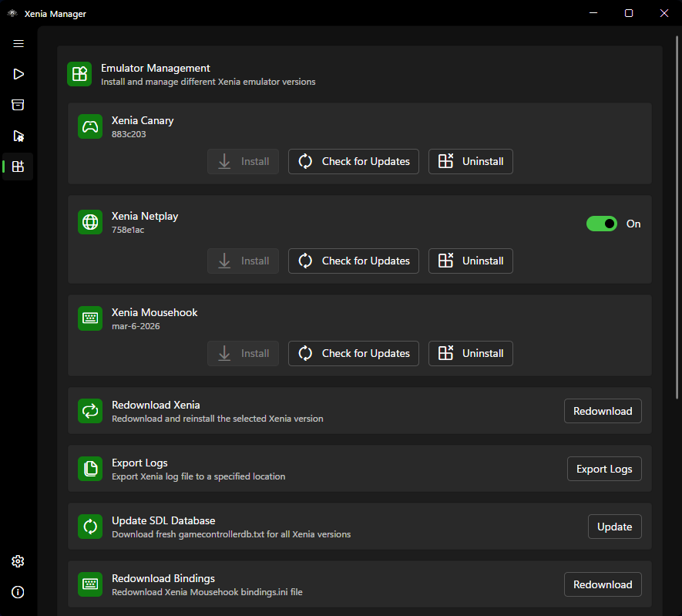Image resolution: width=682 pixels, height=616 pixels.
Task: Maximize the Xenia Manager window
Action: [629, 13]
